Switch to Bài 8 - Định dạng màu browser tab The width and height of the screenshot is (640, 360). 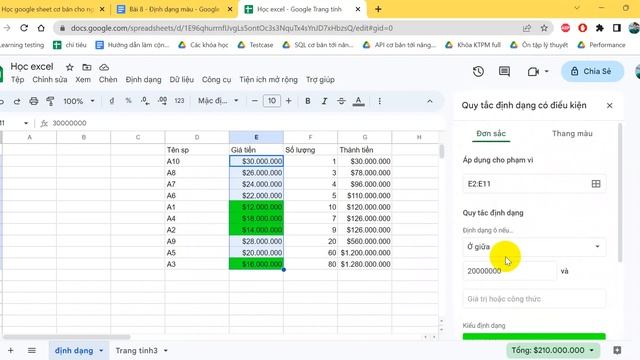pos(175,9)
